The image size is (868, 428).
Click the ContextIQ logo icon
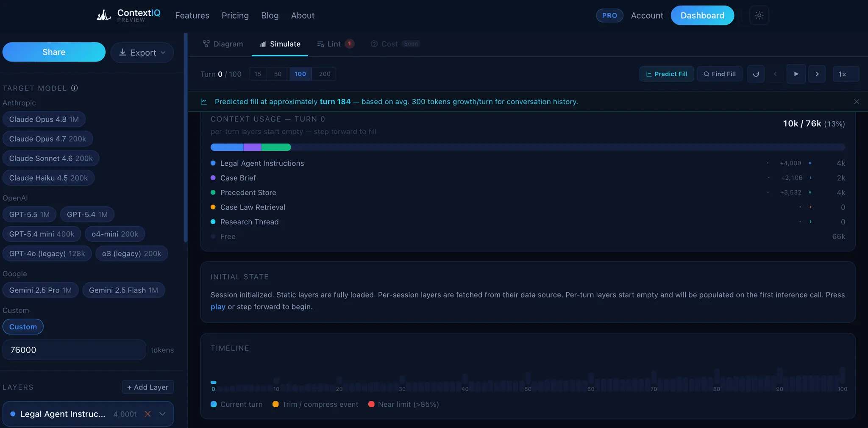click(x=104, y=15)
